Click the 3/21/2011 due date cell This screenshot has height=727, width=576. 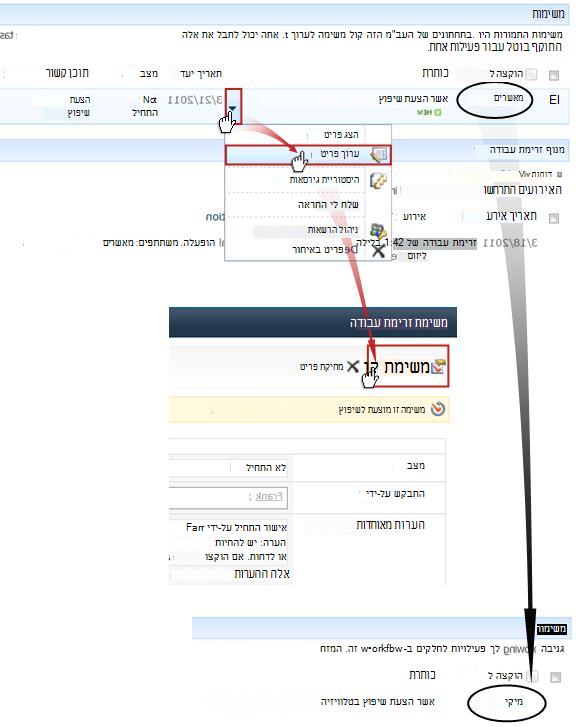click(x=195, y=100)
